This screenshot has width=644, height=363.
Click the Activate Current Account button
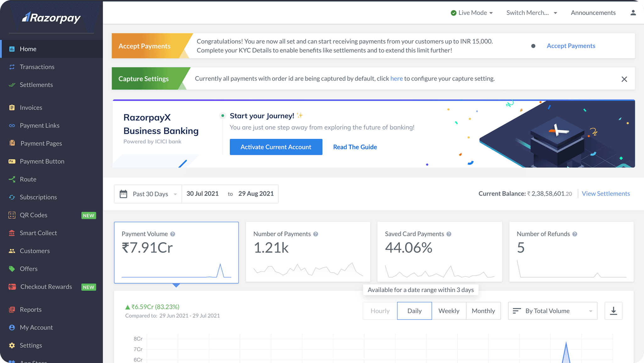[276, 147]
